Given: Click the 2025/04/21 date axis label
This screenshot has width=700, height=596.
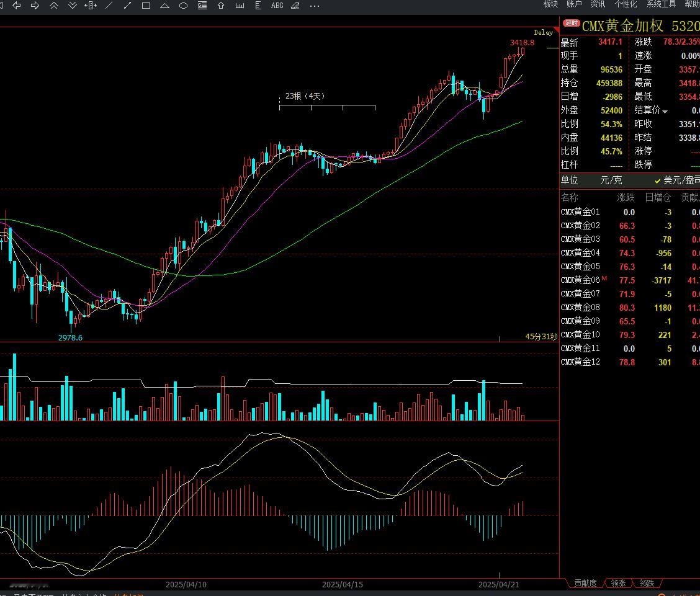Looking at the screenshot, I should click(x=499, y=584).
